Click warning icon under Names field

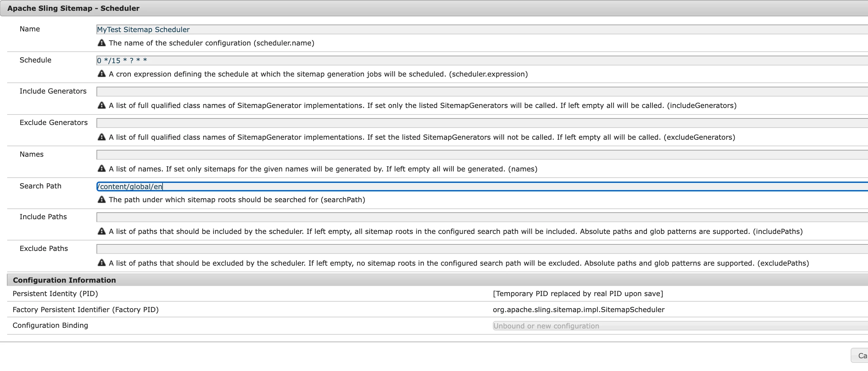(101, 168)
